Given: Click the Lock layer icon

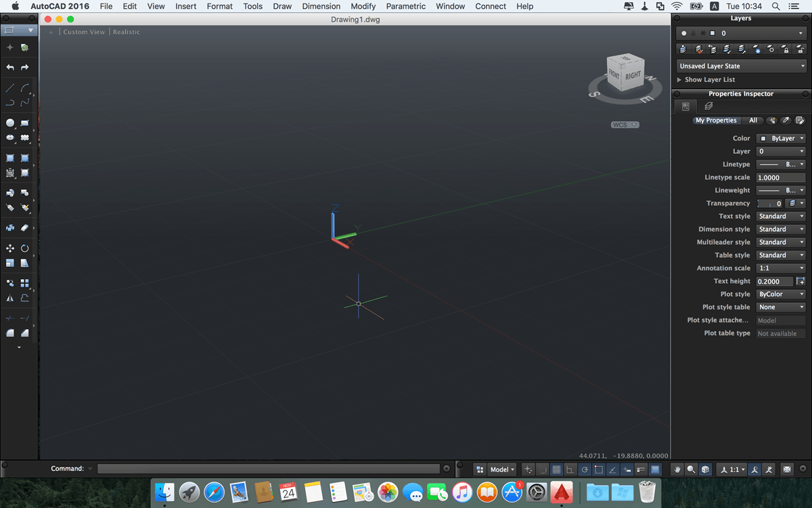Looking at the screenshot, I should (785, 49).
